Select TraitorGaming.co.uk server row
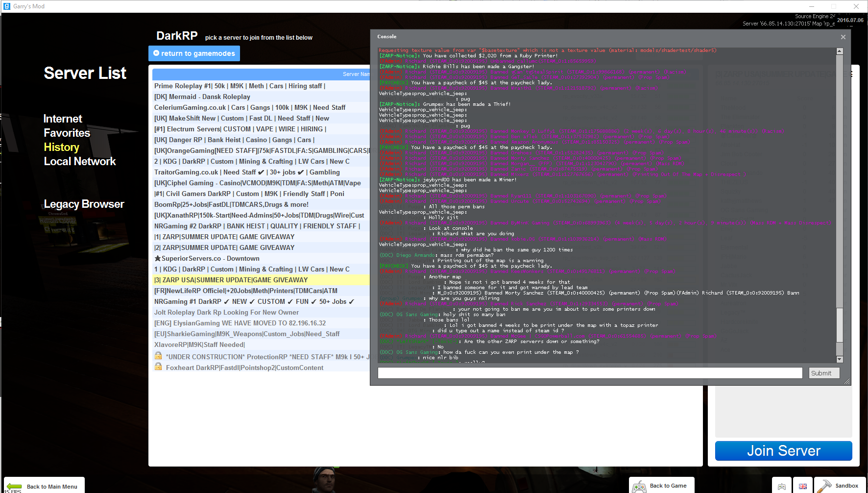The image size is (868, 493). pos(261,172)
